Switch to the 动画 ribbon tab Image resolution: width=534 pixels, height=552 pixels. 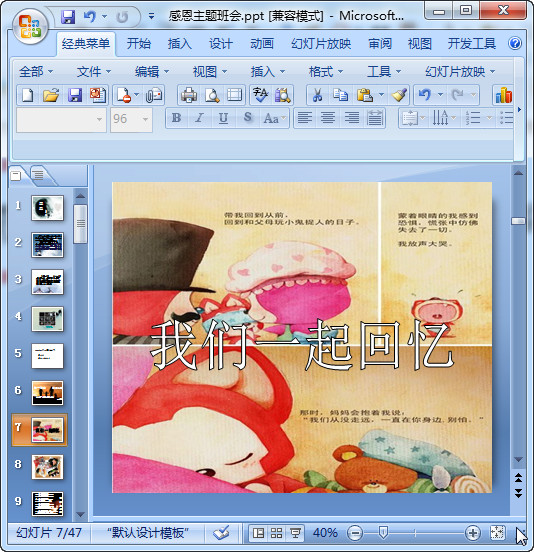(x=262, y=44)
